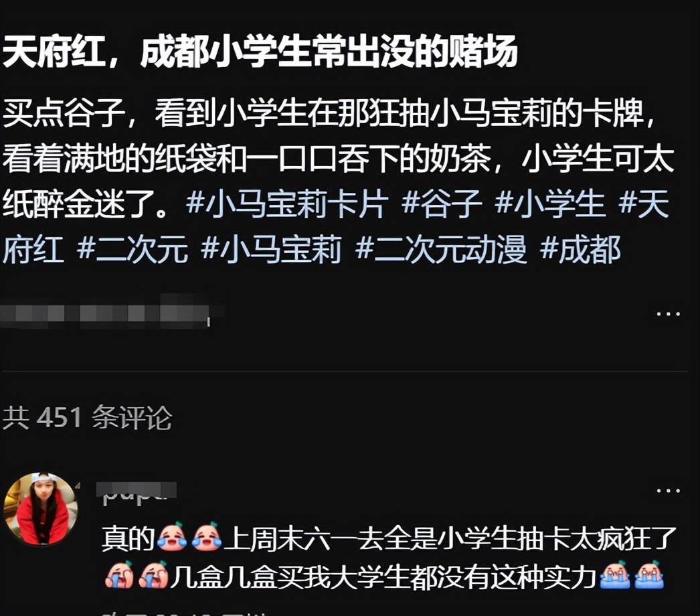Click the 共 451 条评论 comment count

tap(87, 418)
